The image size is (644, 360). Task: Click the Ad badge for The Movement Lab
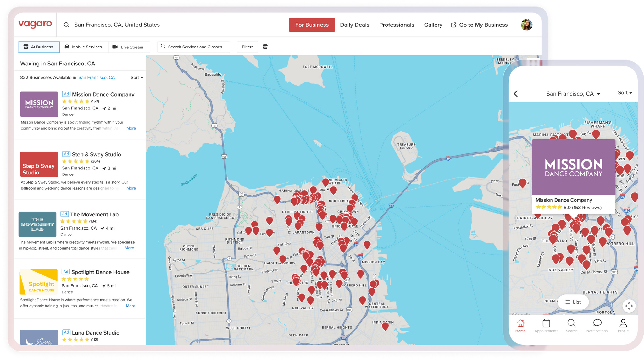[64, 214]
